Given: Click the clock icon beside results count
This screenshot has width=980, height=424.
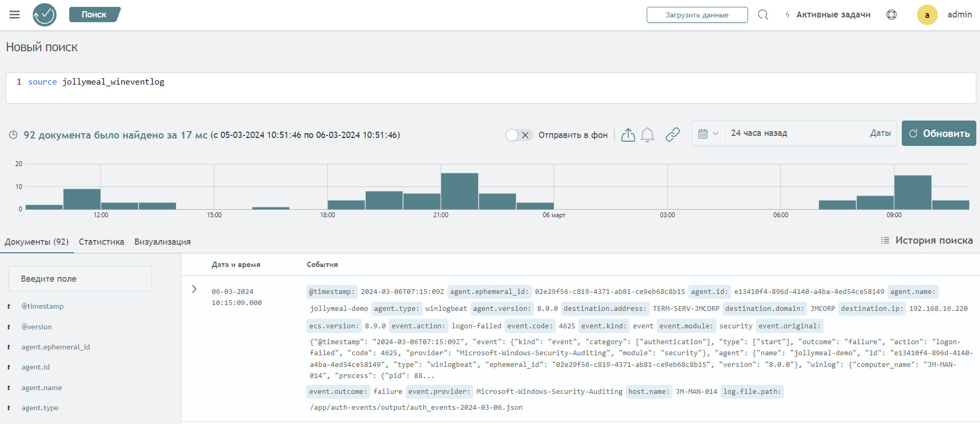Looking at the screenshot, I should click(13, 135).
